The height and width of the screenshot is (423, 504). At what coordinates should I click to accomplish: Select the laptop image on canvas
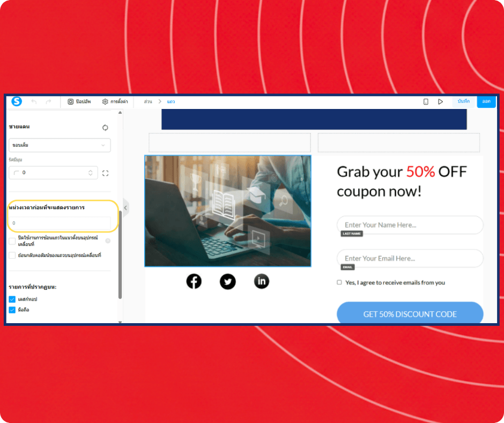(x=228, y=211)
